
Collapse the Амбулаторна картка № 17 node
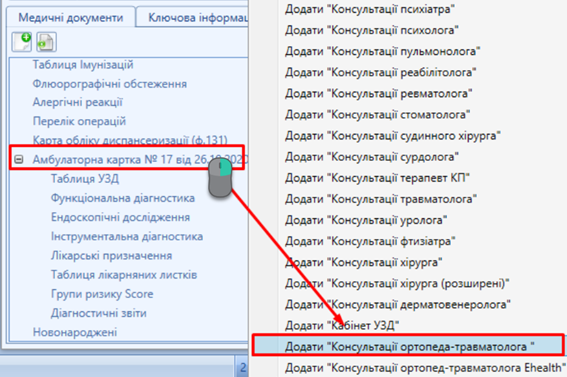[x=19, y=159]
